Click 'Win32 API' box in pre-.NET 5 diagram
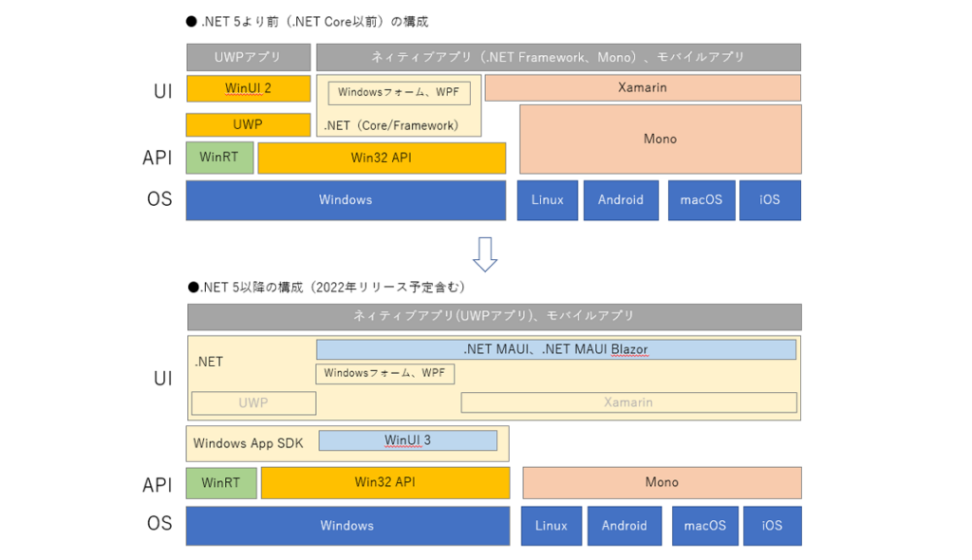The width and height of the screenshot is (972, 560). coord(382,159)
